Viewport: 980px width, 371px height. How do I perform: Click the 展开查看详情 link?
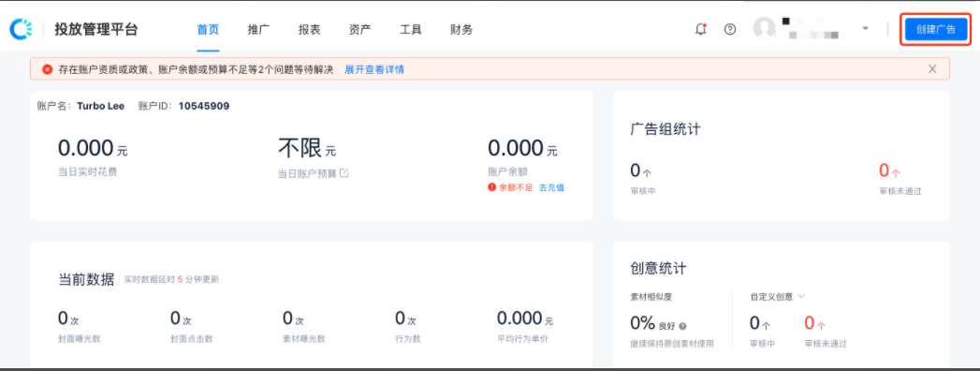[374, 69]
